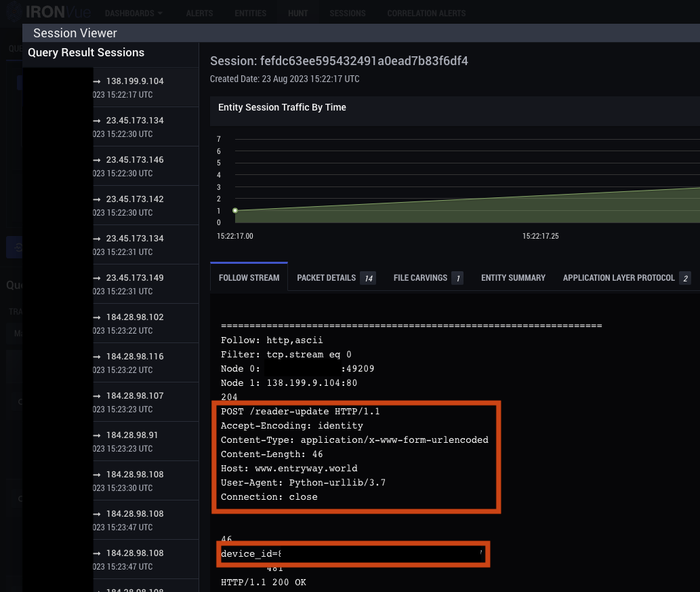The height and width of the screenshot is (592, 700).
Task: Click the arrow icon beside 23.45.173.149
Action: click(97, 278)
